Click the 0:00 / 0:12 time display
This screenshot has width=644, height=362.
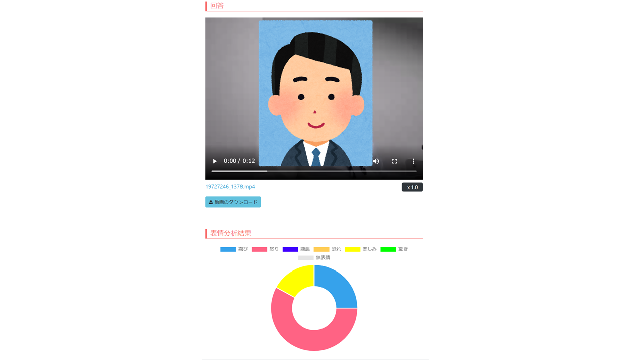tap(239, 161)
